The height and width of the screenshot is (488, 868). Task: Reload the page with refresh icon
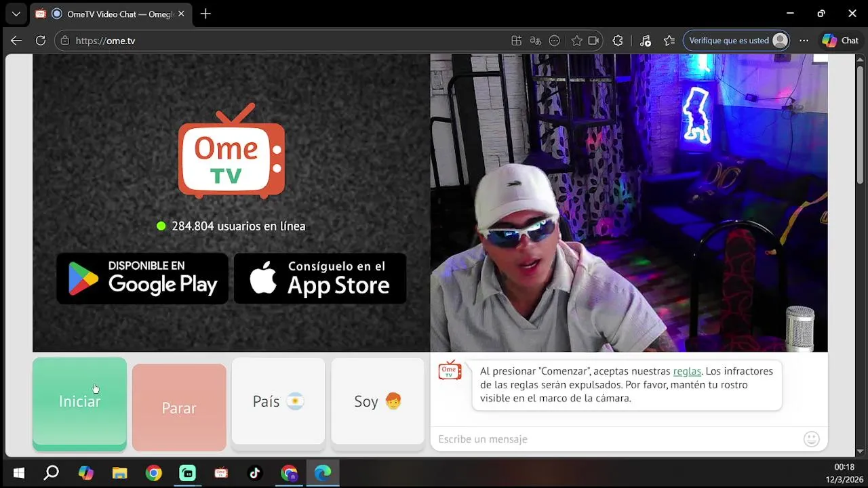[41, 41]
